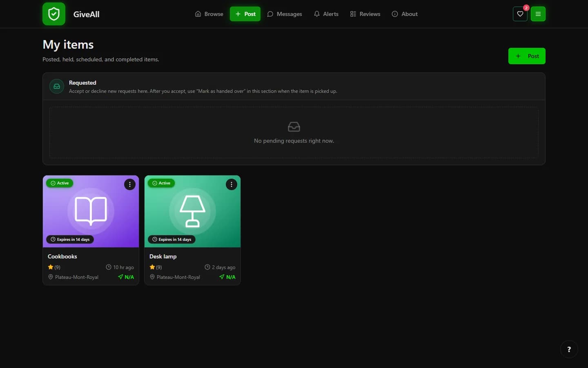Open Desk lamp card three-dot menu

(232, 184)
